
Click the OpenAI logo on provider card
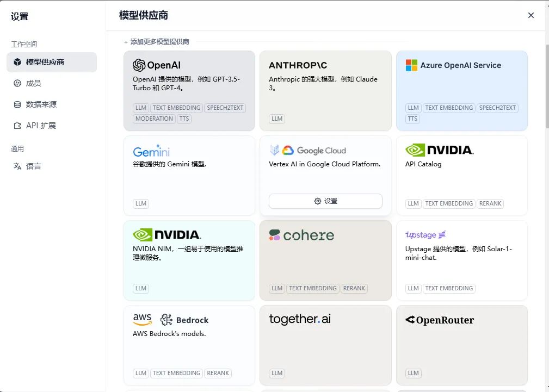pyautogui.click(x=157, y=65)
